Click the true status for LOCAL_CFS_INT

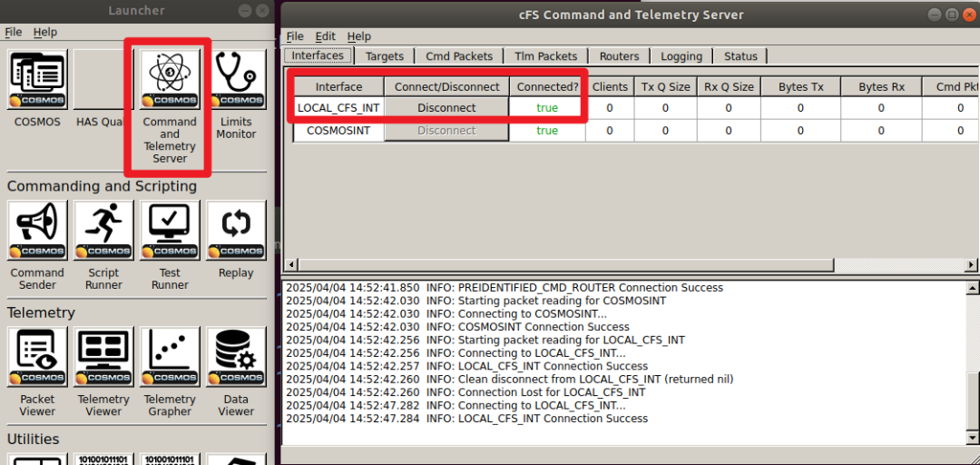point(547,108)
